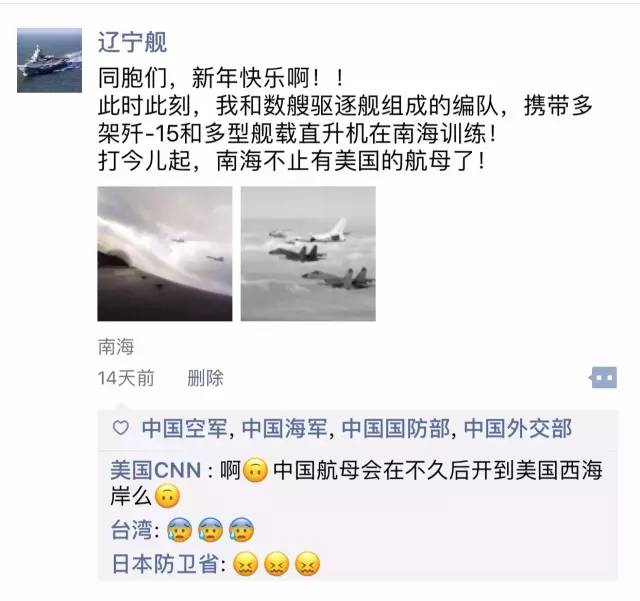The width and height of the screenshot is (640, 601).
Task: Tap the 美国CNN commenter name
Action: point(156,470)
